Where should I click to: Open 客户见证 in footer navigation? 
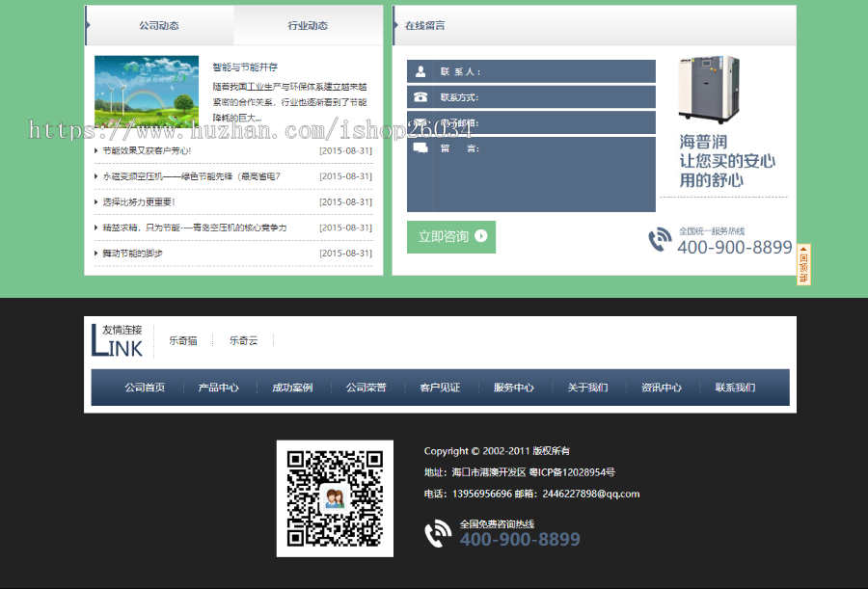440,388
